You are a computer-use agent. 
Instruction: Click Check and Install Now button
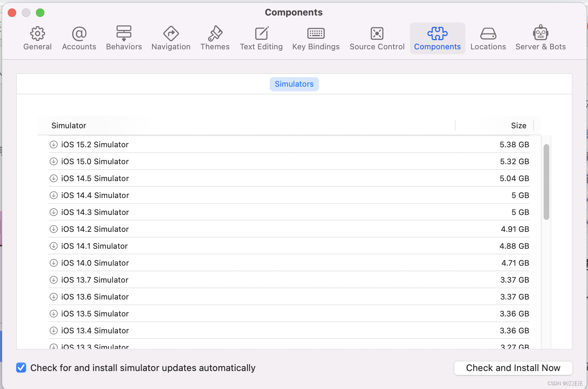pyautogui.click(x=513, y=368)
